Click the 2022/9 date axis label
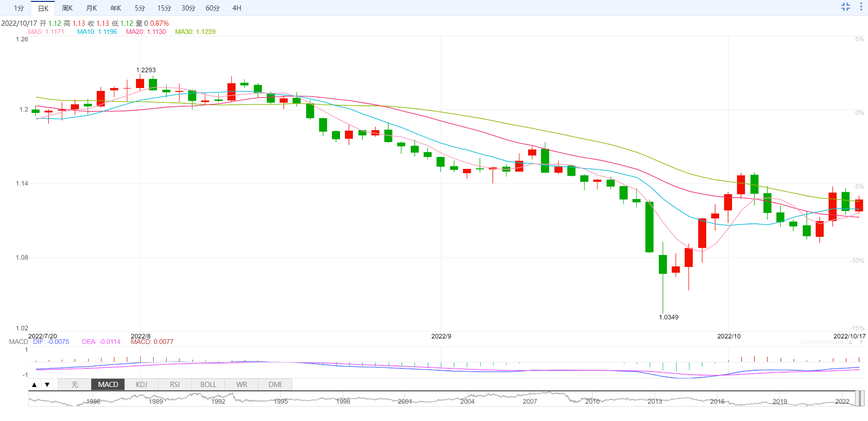Viewport: 868px width, 421px height. (441, 336)
